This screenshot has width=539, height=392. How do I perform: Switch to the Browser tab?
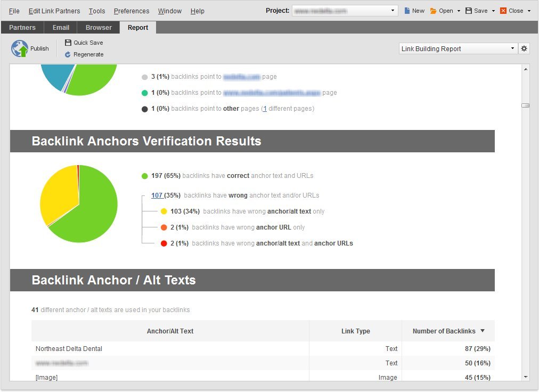[99, 28]
